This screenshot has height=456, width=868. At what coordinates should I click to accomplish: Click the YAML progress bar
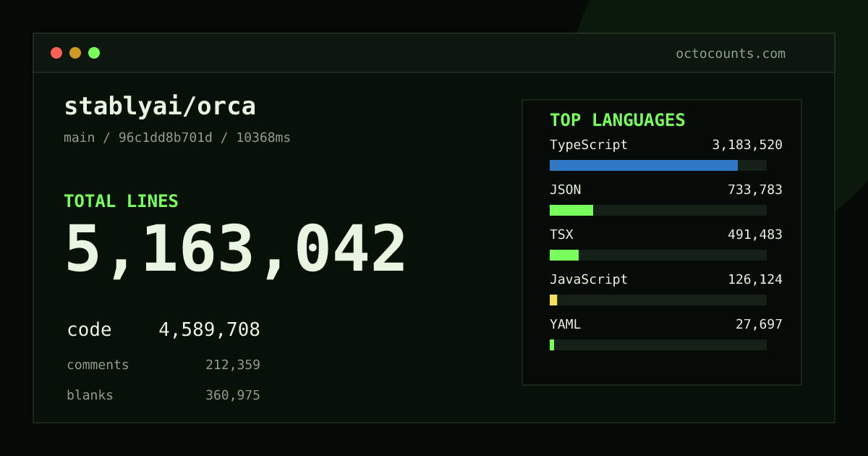tap(658, 345)
